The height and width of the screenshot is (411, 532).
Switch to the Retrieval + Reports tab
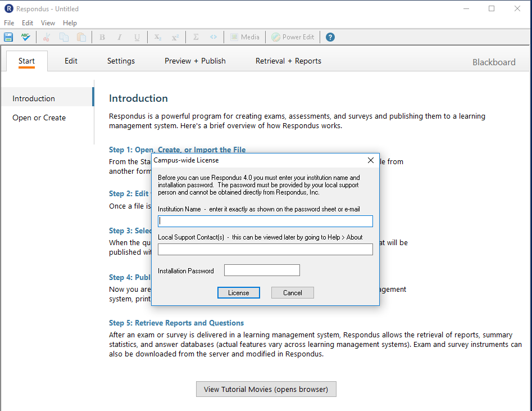(x=288, y=61)
